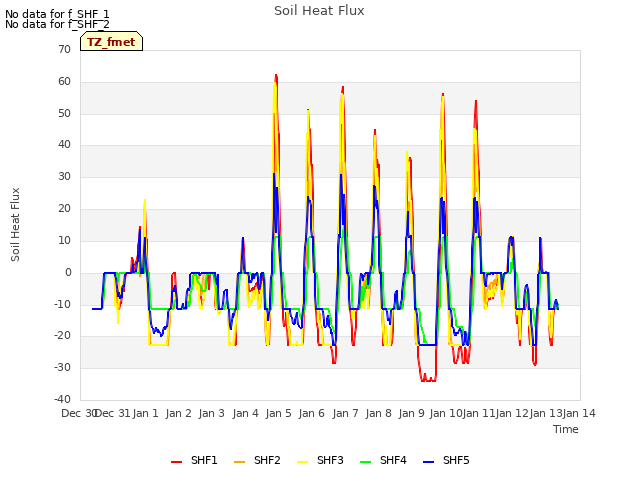Click the Jan 5 x-axis tick label
This screenshot has width=640, height=480.
pos(278,413)
